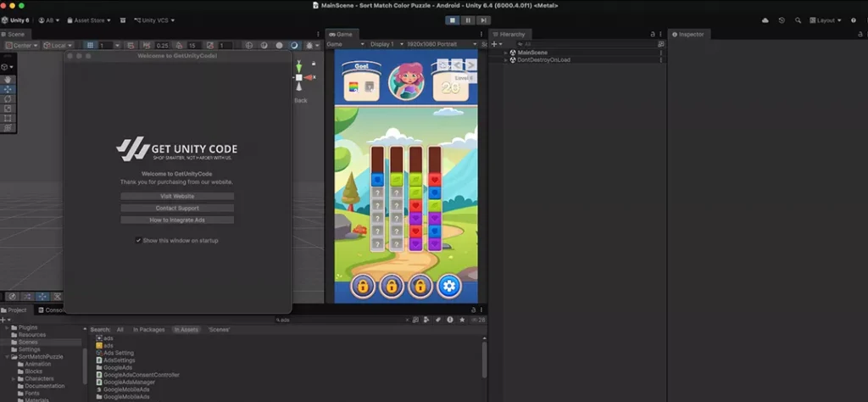Open MainSceme row options menu
Image resolution: width=868 pixels, height=402 pixels.
[x=660, y=53]
